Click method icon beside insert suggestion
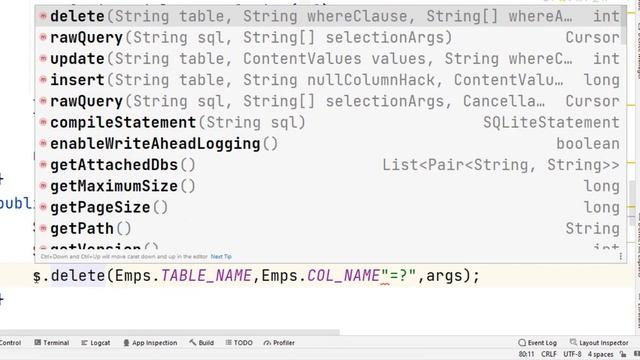Image resolution: width=640 pixels, height=360 pixels. [x=43, y=80]
